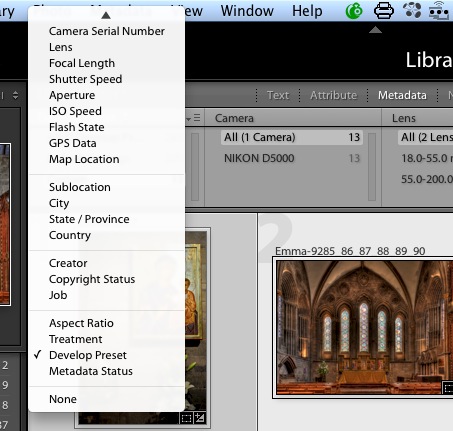The width and height of the screenshot is (453, 431).
Task: Select the NIKON D5000 row
Action: 292,158
